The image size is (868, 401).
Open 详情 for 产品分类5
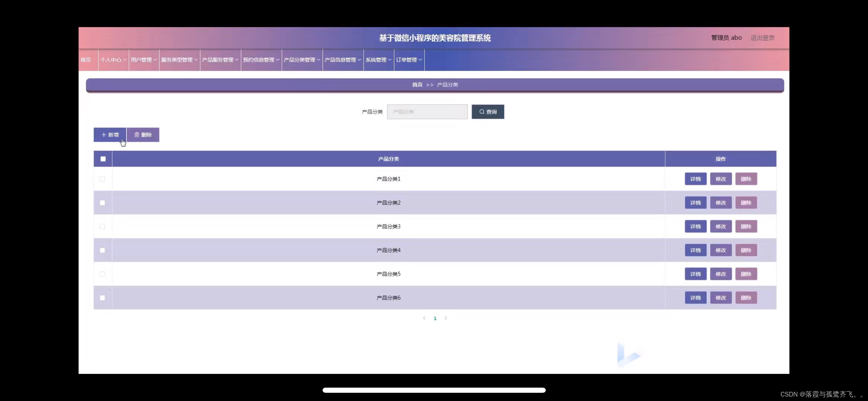click(x=696, y=274)
